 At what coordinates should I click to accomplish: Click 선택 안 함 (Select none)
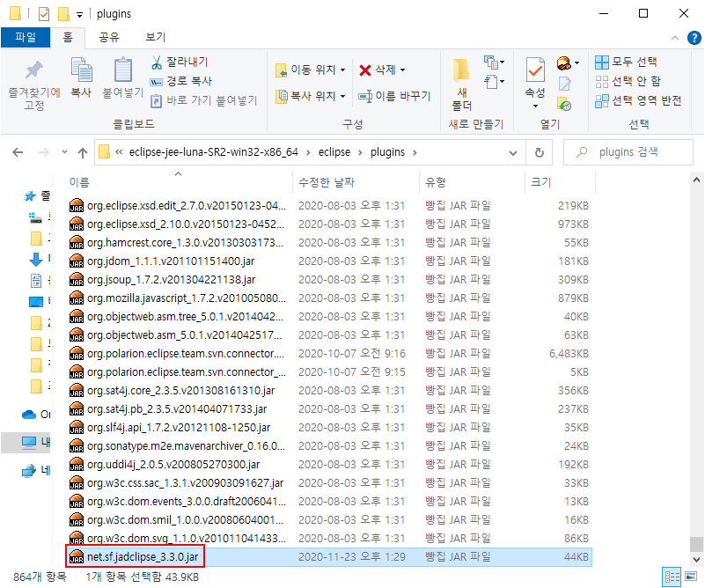(628, 81)
